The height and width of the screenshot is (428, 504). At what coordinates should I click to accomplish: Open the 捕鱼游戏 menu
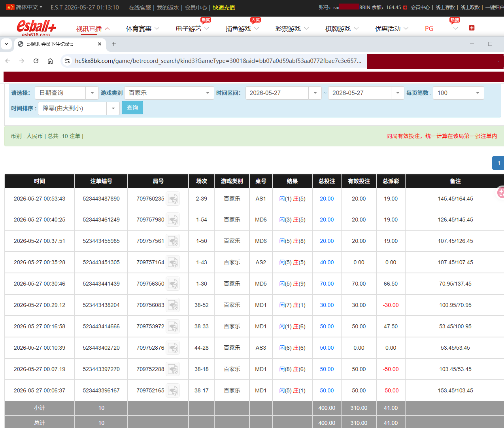point(242,28)
